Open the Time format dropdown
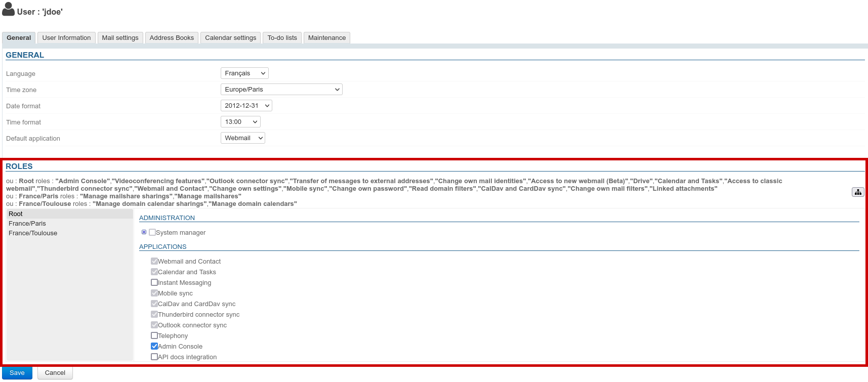Viewport: 868px width, 382px height. (240, 122)
